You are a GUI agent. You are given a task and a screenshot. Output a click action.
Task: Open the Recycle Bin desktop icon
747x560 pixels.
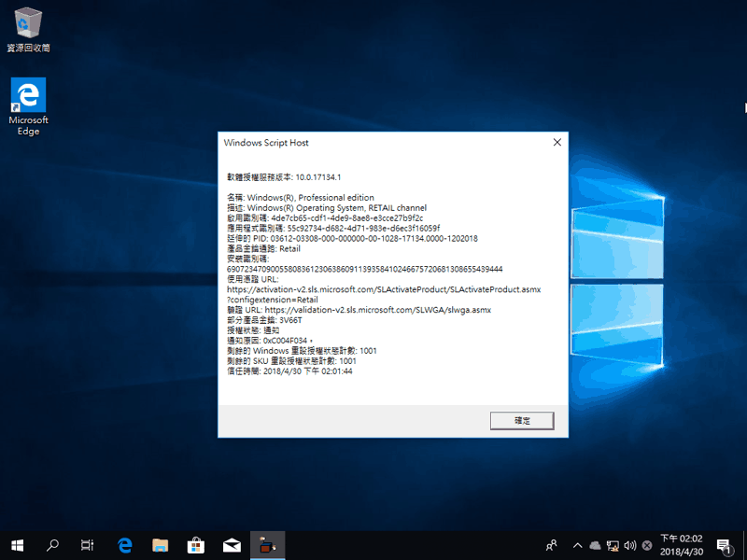28,30
